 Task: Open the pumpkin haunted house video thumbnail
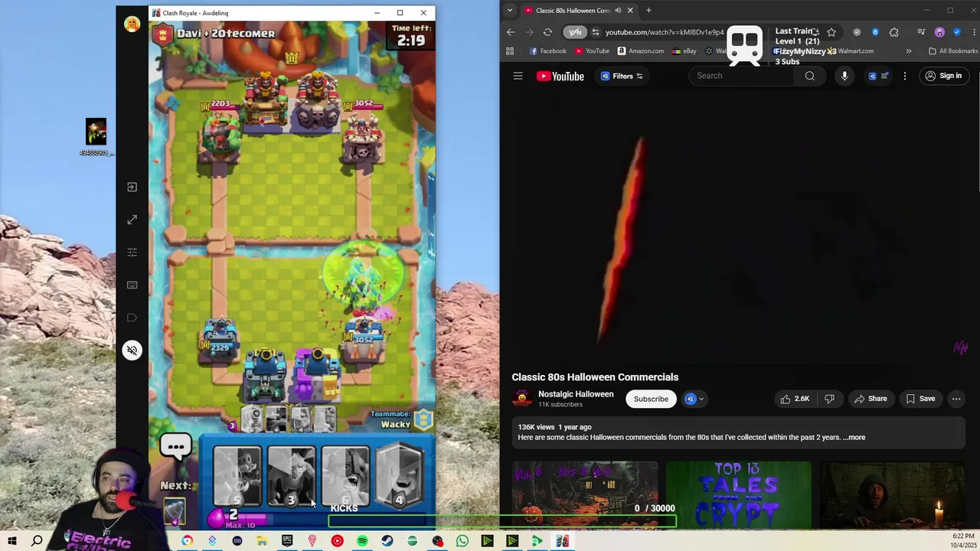point(585,494)
